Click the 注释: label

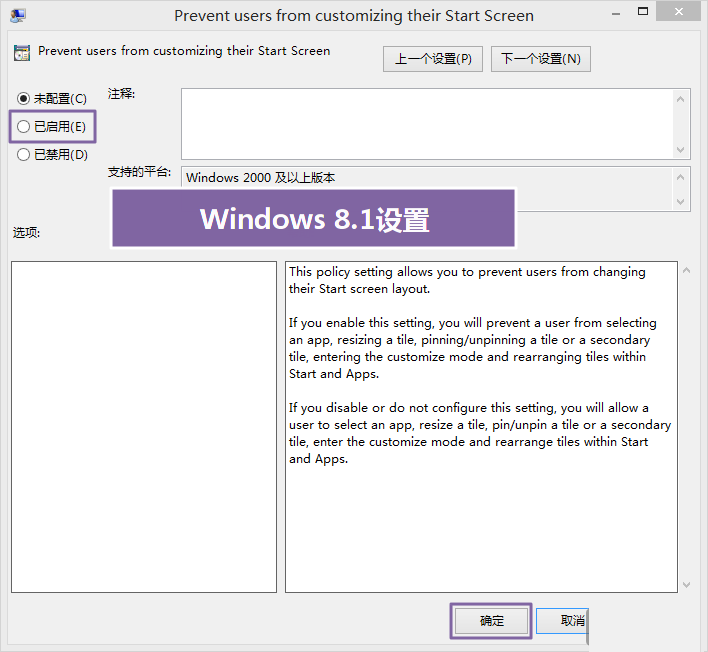(x=121, y=94)
